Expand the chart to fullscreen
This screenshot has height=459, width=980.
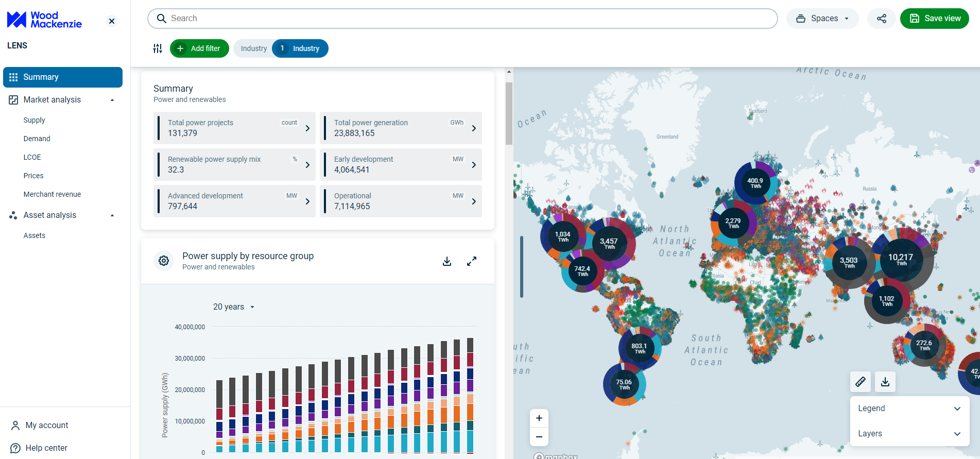471,261
